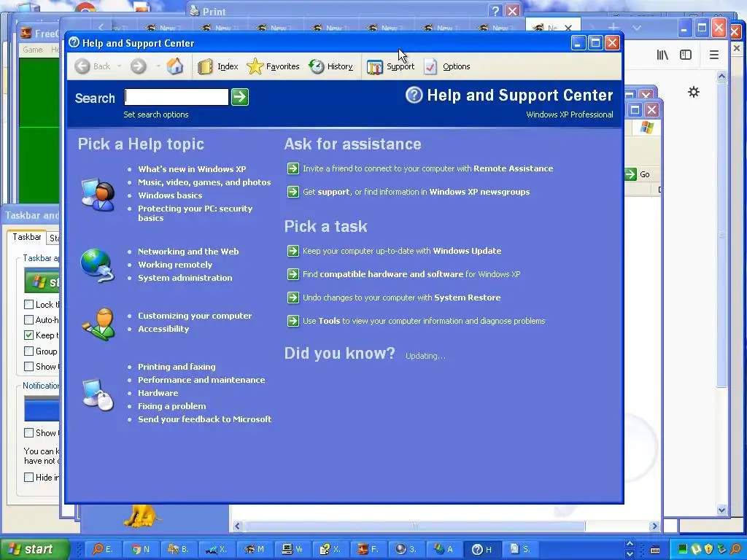Open Send your feedback to Microsoft link
Screen dimensions: 747x560
pyautogui.click(x=205, y=419)
